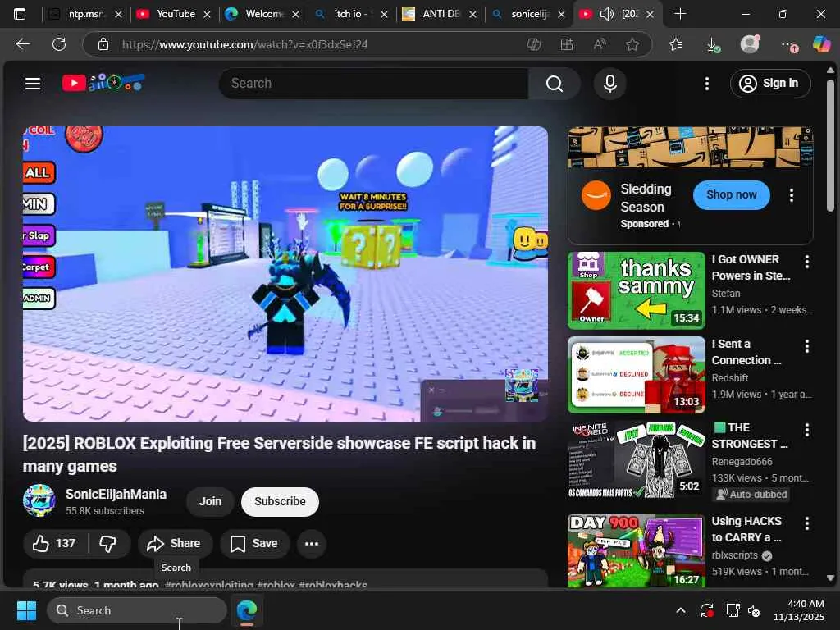Image resolution: width=840 pixels, height=630 pixels.
Task: Focus the YouTube search box
Action: (374, 84)
